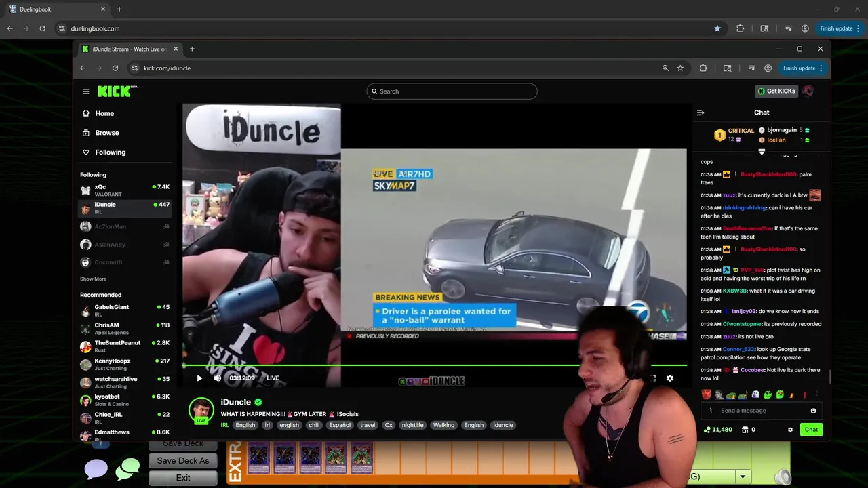The width and height of the screenshot is (868, 488).
Task: Open KennyHoopz recommended channel
Action: [125, 365]
